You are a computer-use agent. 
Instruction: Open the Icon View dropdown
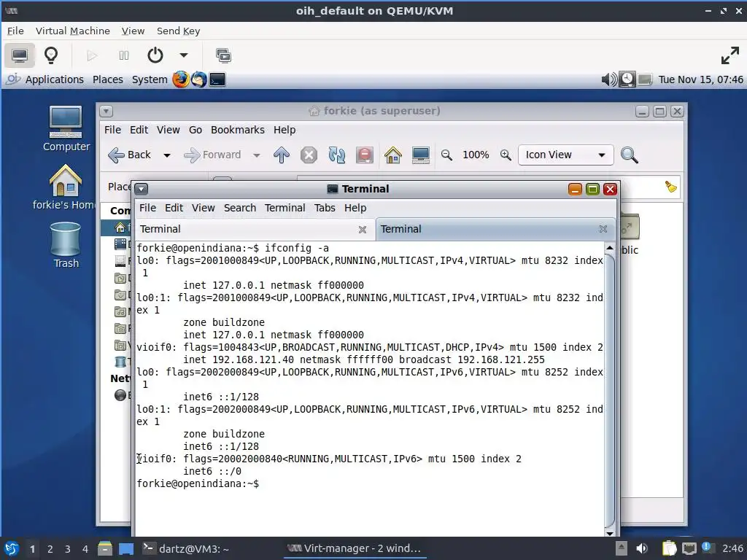[x=565, y=155]
